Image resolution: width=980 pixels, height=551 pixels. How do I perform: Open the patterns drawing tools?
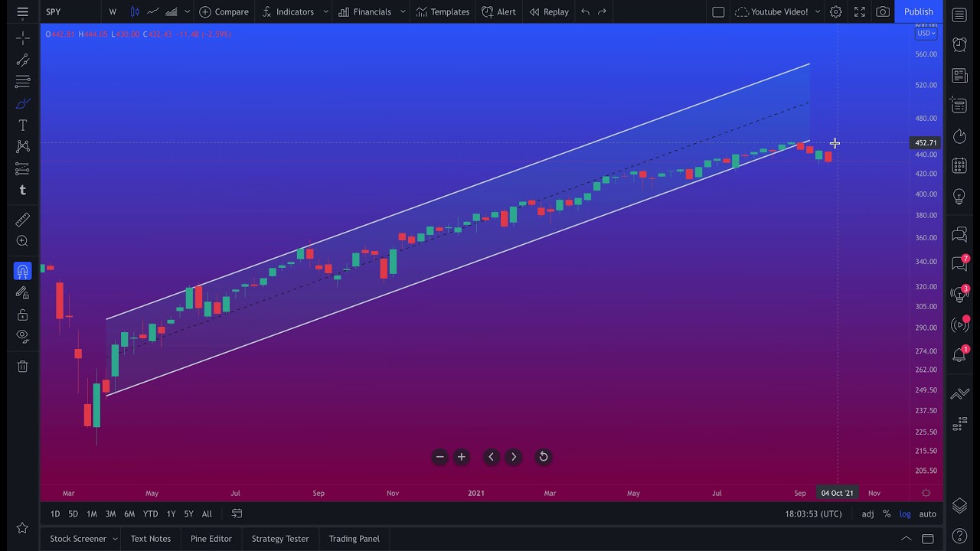coord(22,146)
